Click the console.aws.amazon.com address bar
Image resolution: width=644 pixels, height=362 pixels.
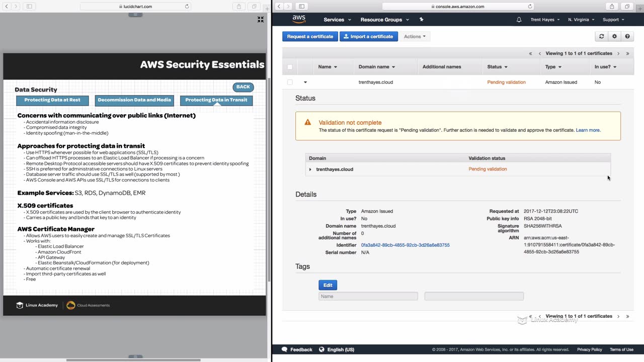[458, 7]
